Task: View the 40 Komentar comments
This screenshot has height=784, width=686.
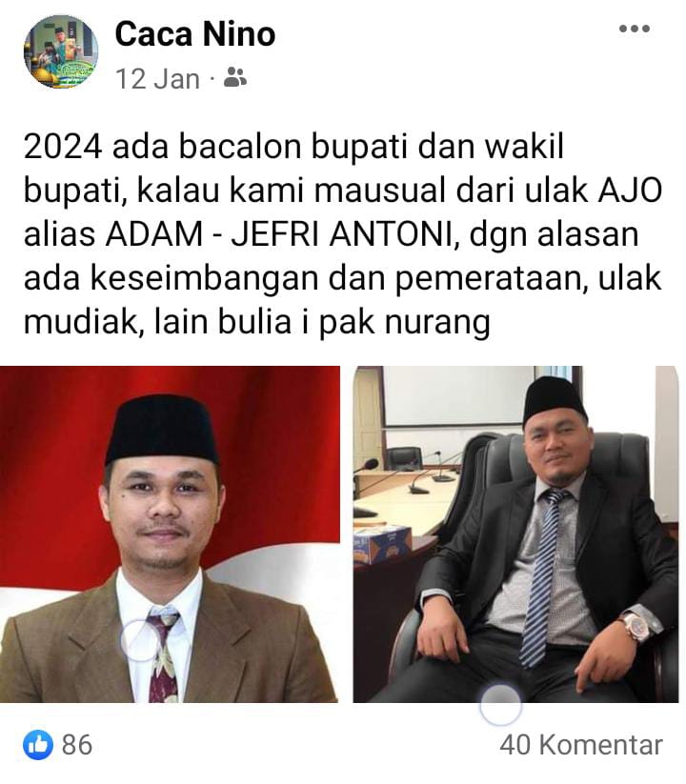Action: click(x=581, y=745)
